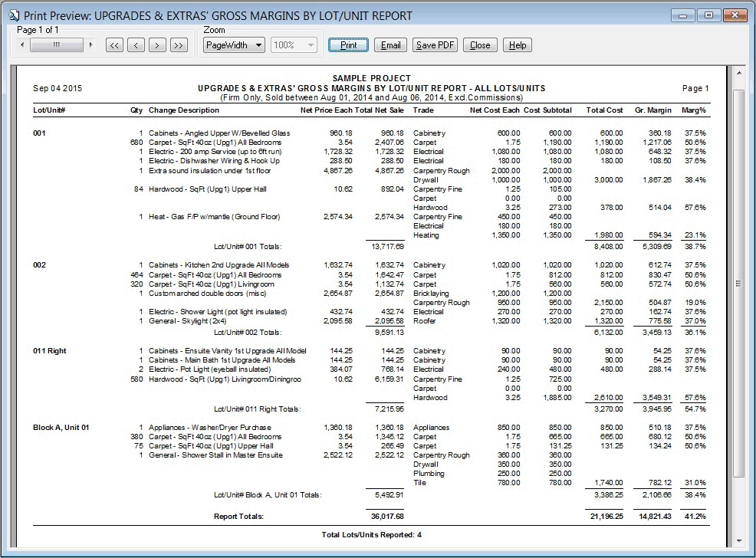Click report total net sale '36,017.68'

click(x=388, y=517)
